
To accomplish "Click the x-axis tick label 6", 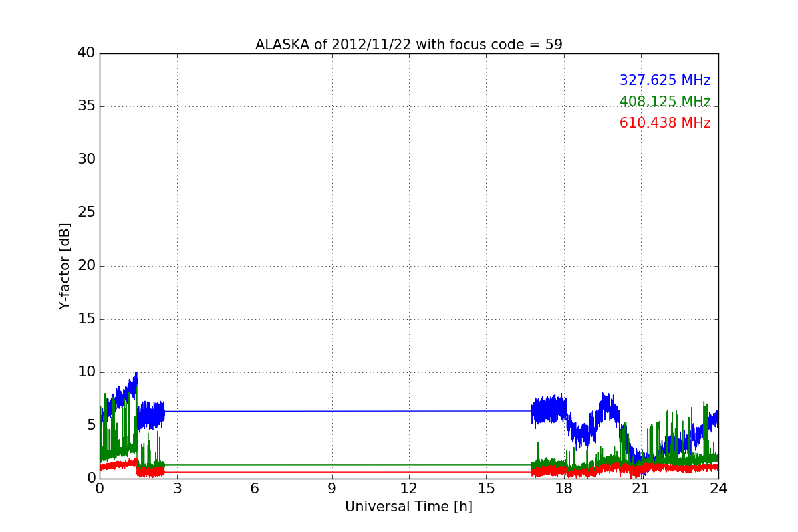I will click(254, 488).
